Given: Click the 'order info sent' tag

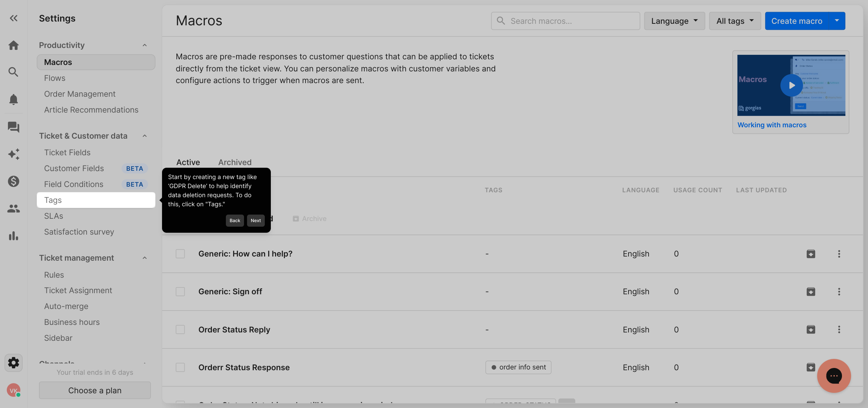Looking at the screenshot, I should (518, 367).
